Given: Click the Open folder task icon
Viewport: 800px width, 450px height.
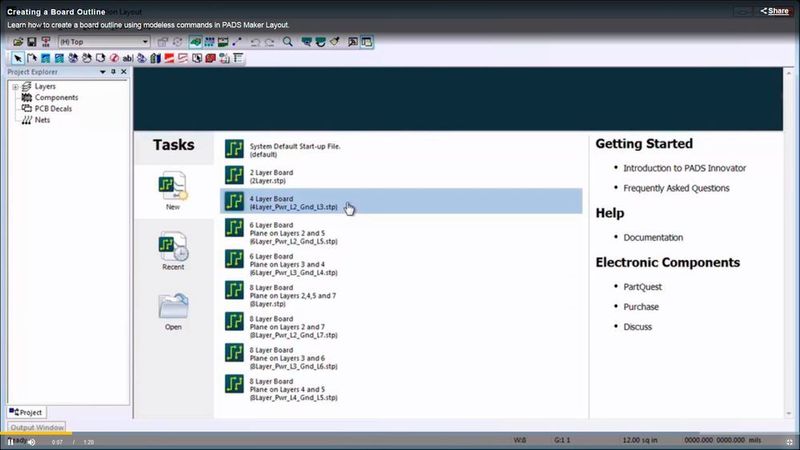Looking at the screenshot, I should pos(173,311).
